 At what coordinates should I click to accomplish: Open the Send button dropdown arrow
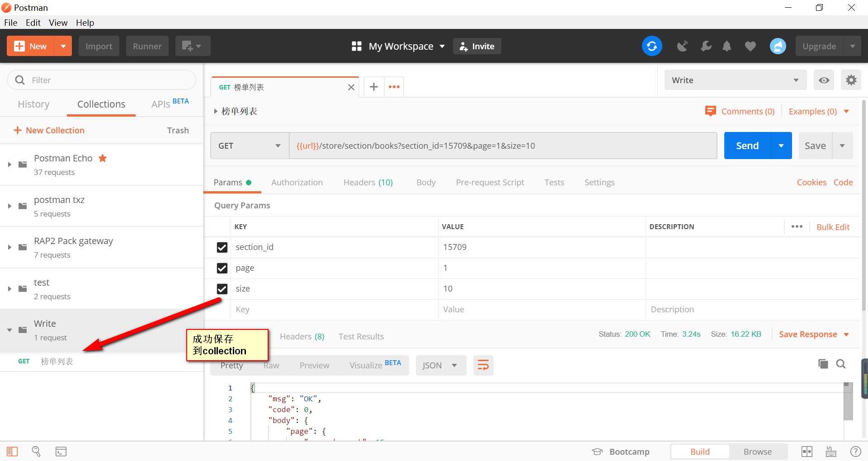tap(781, 146)
